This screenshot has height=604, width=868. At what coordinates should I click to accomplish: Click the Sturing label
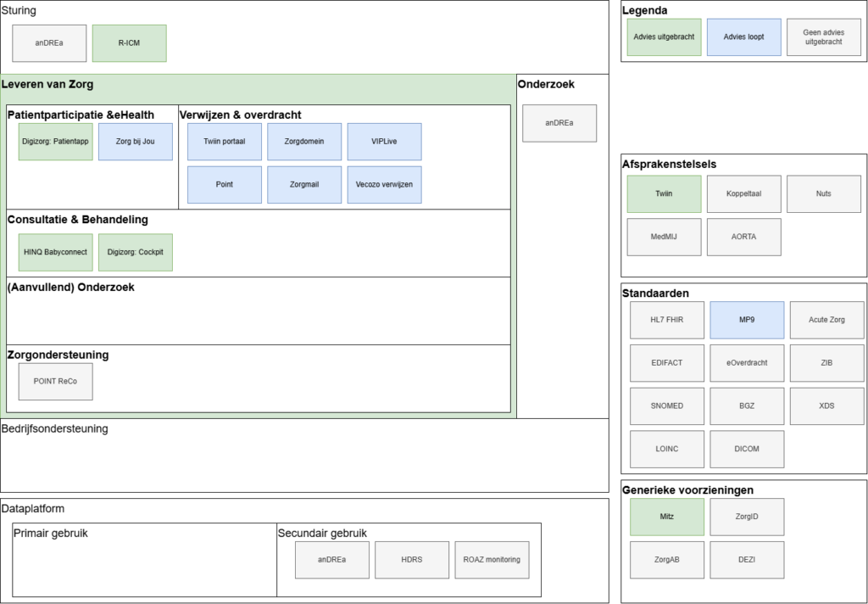[19, 10]
